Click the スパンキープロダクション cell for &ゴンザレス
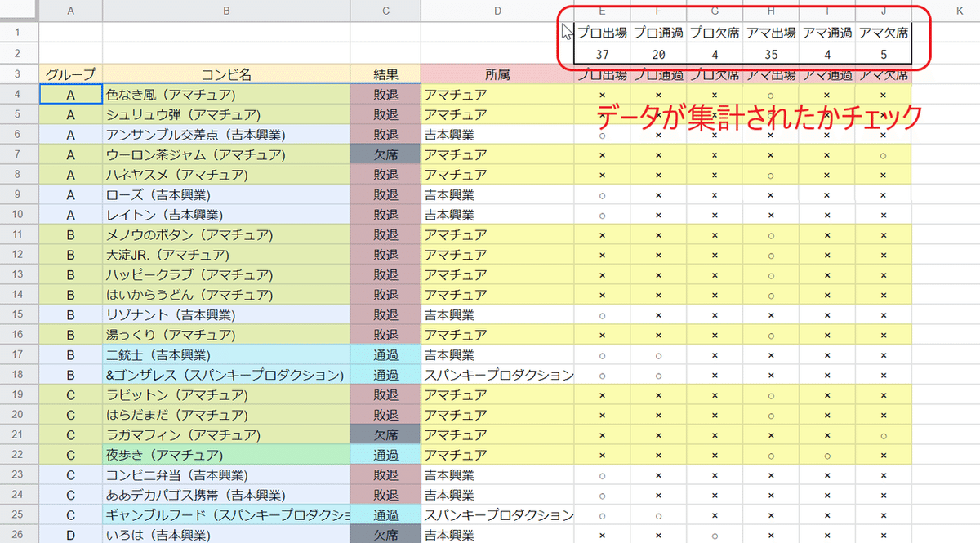980x543 pixels. click(x=497, y=374)
